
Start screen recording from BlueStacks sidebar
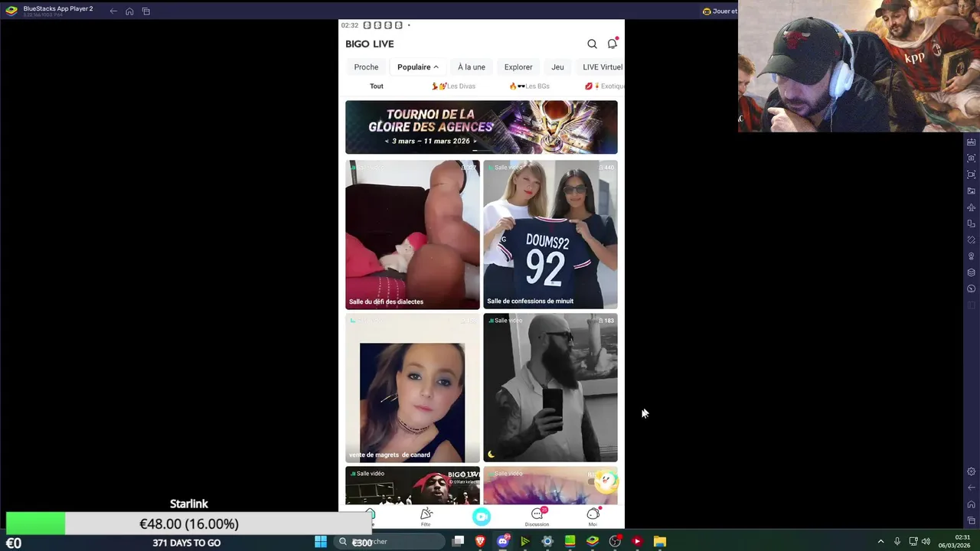(971, 174)
